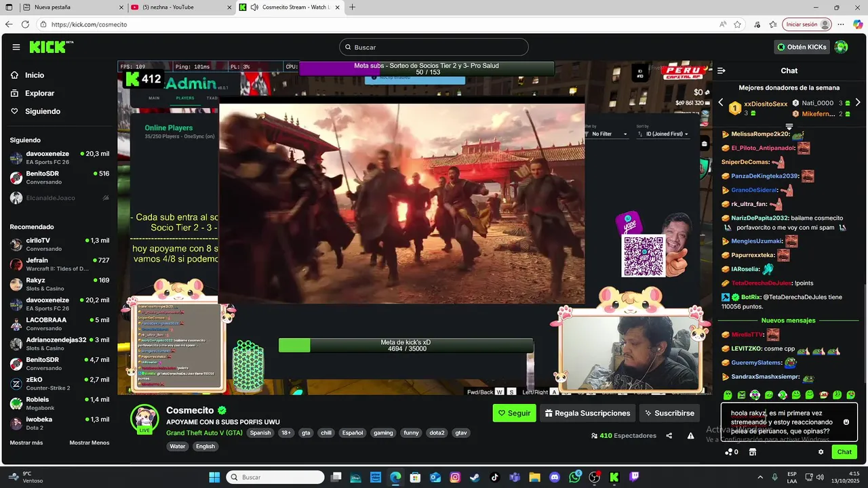Insert the red angry quick emote
868x488 pixels.
[x=823, y=395]
